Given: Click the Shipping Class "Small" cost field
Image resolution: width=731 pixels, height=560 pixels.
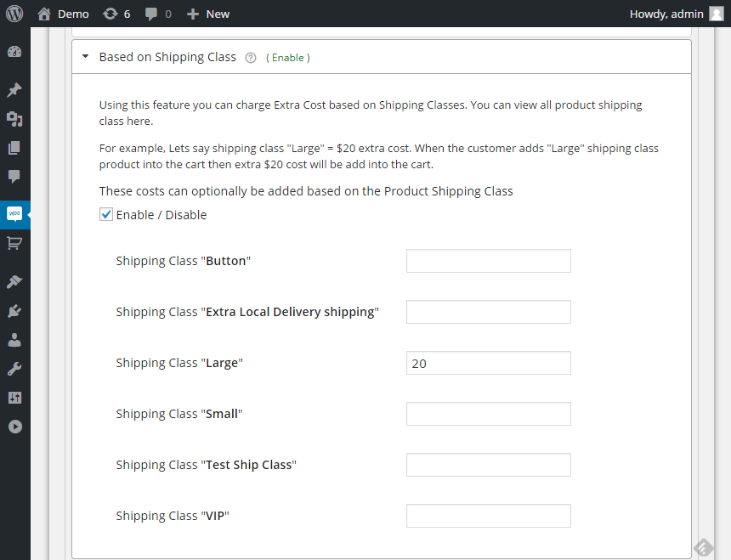Looking at the screenshot, I should click(x=488, y=414).
